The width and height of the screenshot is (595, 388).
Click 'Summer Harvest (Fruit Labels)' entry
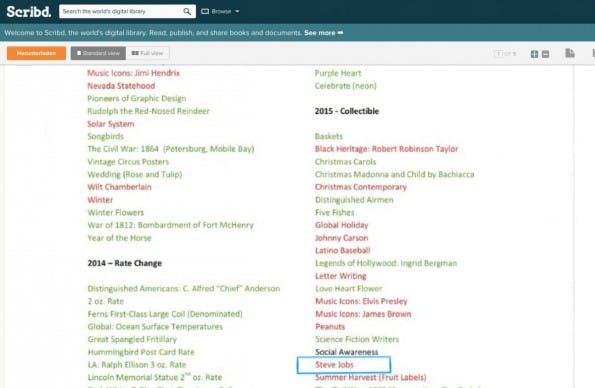370,377
